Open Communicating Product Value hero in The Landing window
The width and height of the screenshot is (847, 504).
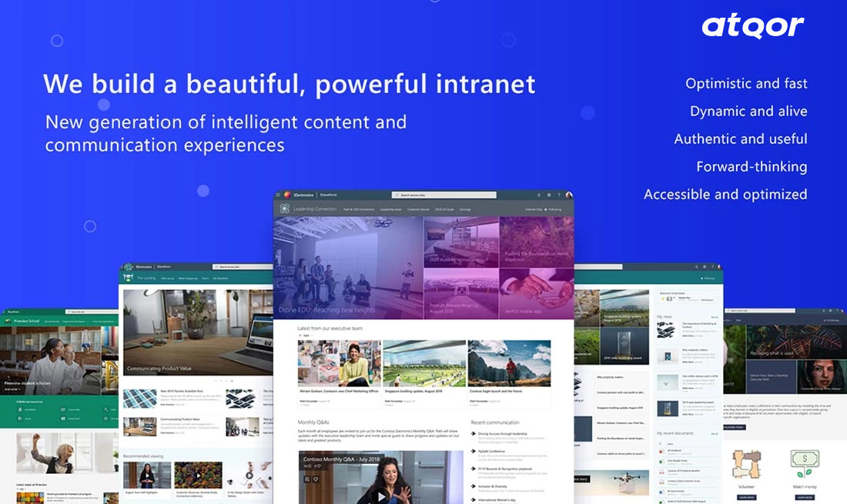pos(198,332)
